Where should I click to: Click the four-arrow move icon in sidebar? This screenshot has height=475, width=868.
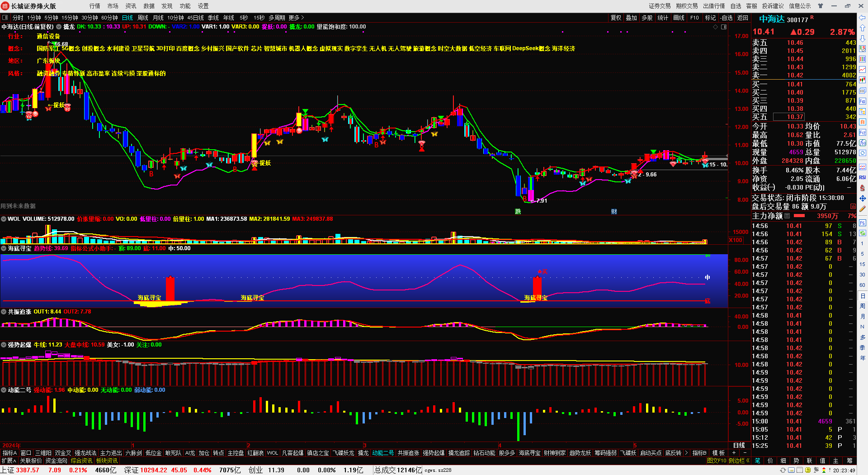point(863,198)
